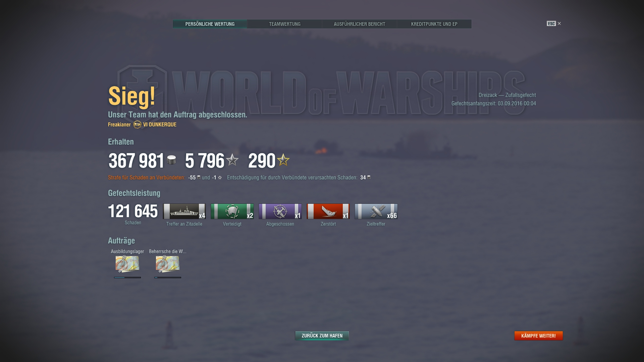Click the green Verteidigt ribbon icon
Screen dimensions: 644x362
tap(232, 211)
